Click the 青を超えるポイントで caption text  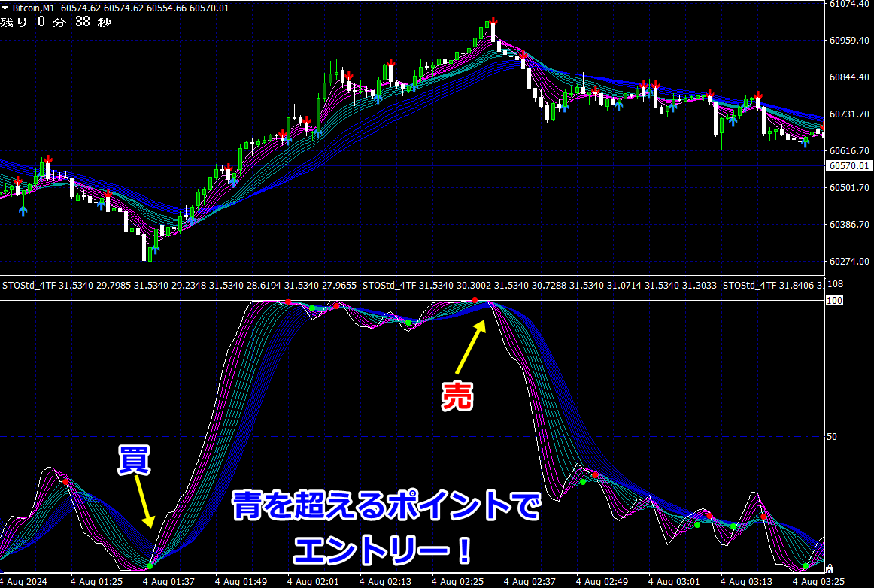(387, 505)
